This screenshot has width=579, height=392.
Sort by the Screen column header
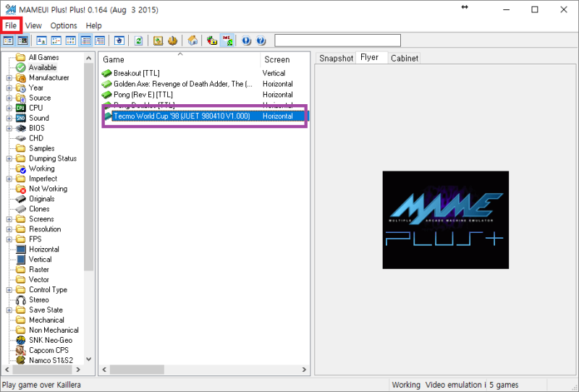277,59
